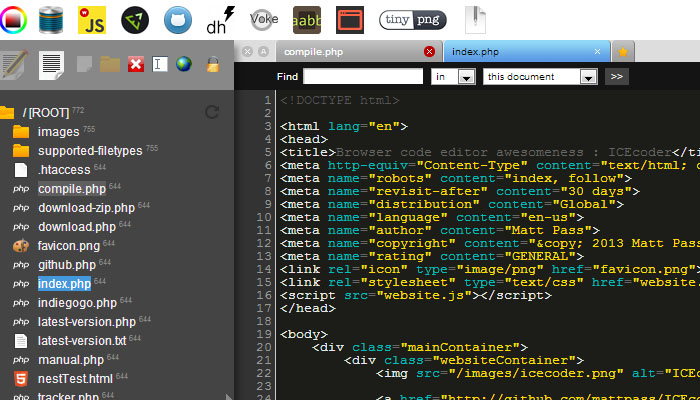
Task: Open the 'in' find dropdown
Action: [x=453, y=76]
